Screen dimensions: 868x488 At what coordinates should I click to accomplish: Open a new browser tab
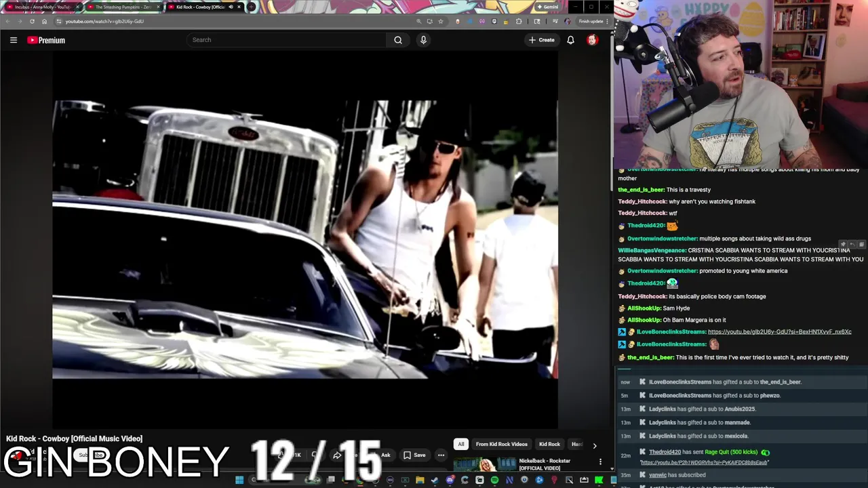[x=252, y=7]
